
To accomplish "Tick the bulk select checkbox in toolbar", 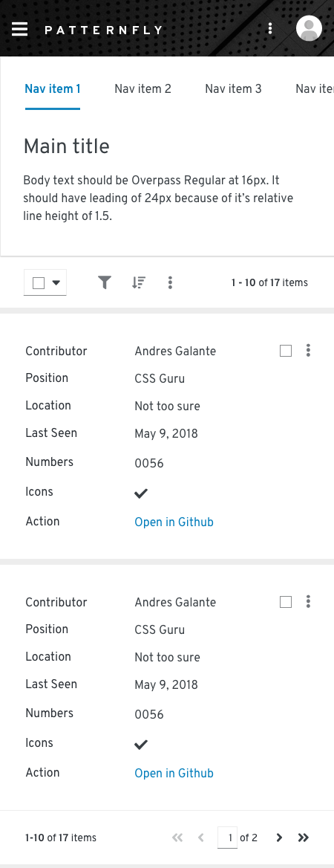I will 39,283.
